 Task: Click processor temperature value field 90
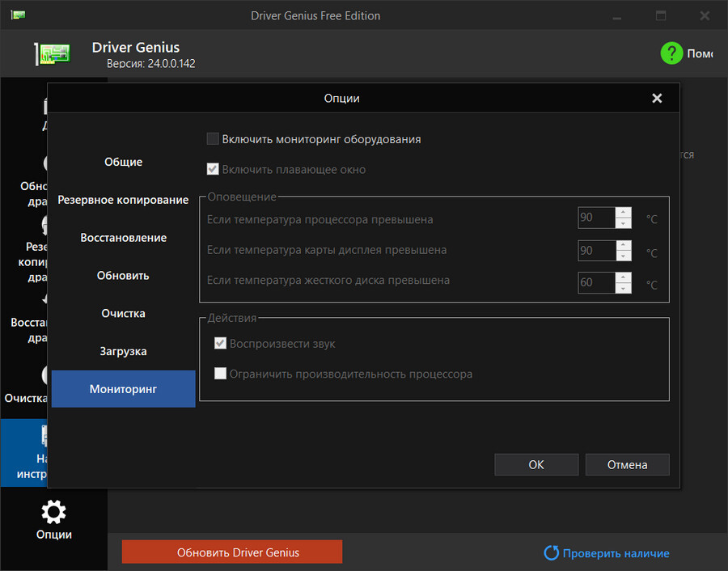point(597,218)
